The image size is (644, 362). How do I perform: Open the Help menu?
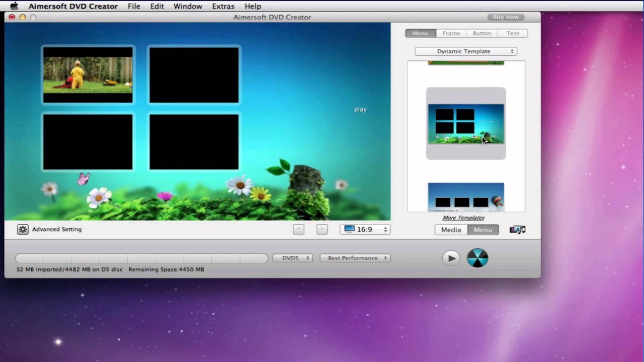[253, 6]
